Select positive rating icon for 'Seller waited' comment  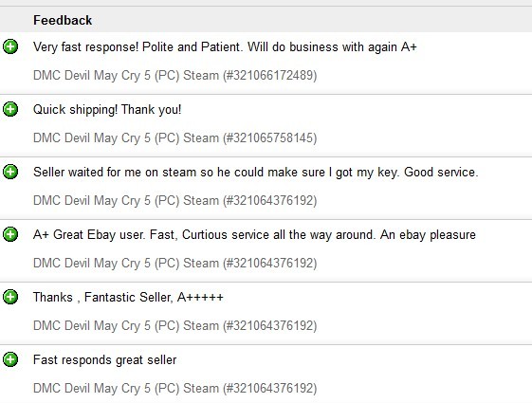point(10,172)
